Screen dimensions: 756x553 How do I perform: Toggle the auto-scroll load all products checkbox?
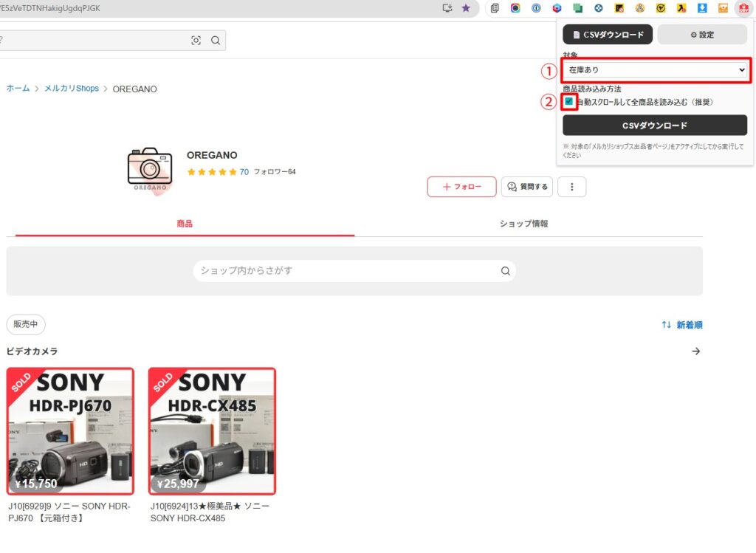point(568,102)
